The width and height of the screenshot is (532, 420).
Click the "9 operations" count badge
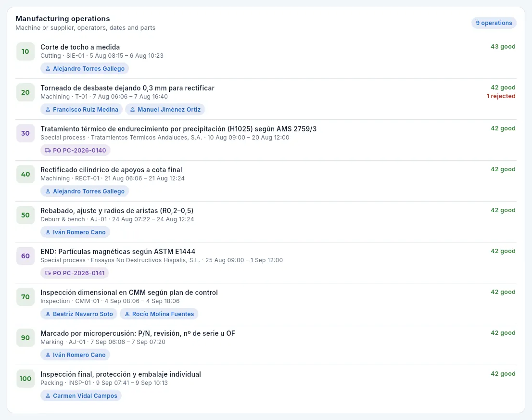(494, 23)
